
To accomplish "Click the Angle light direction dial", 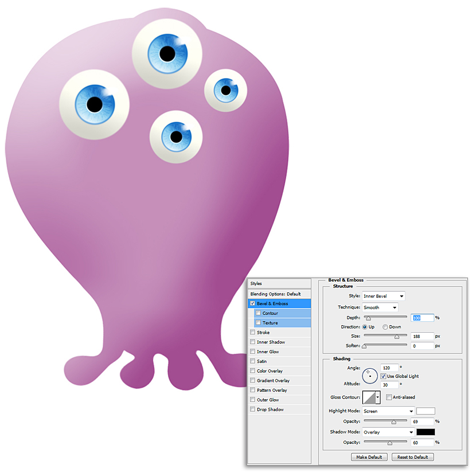I will pyautogui.click(x=370, y=376).
